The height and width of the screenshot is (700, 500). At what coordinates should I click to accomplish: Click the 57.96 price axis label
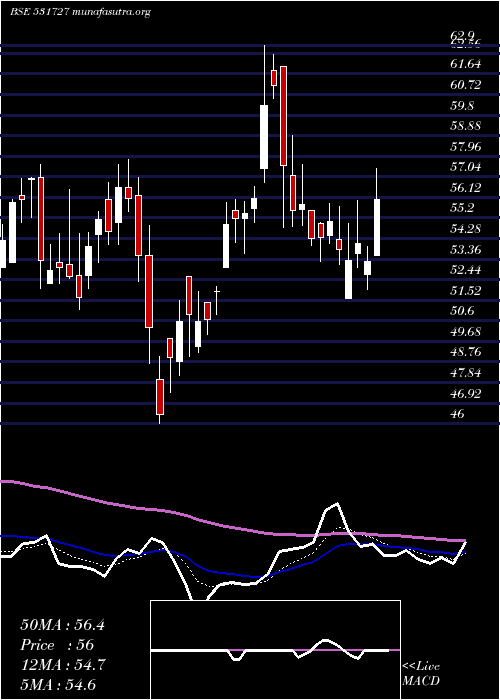[466, 147]
